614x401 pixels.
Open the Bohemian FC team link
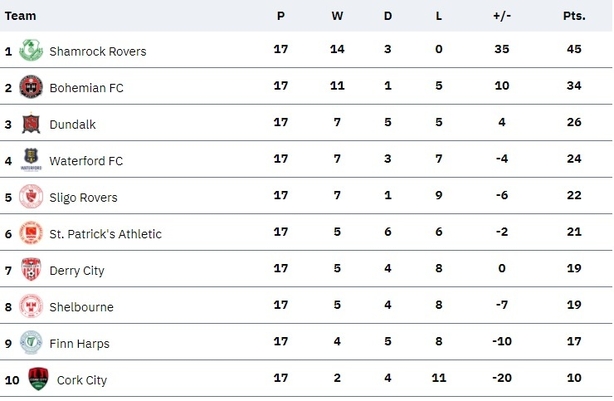(x=86, y=88)
